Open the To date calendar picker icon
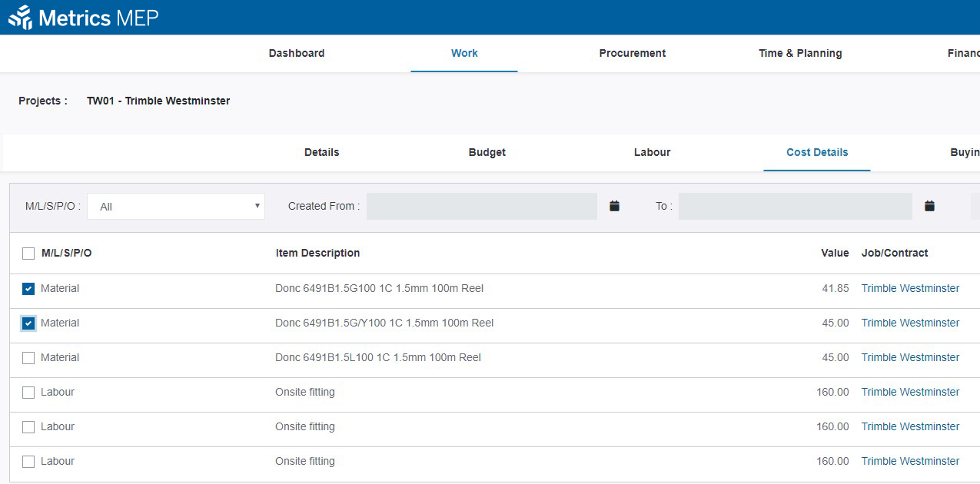This screenshot has width=980, height=484. 929,205
